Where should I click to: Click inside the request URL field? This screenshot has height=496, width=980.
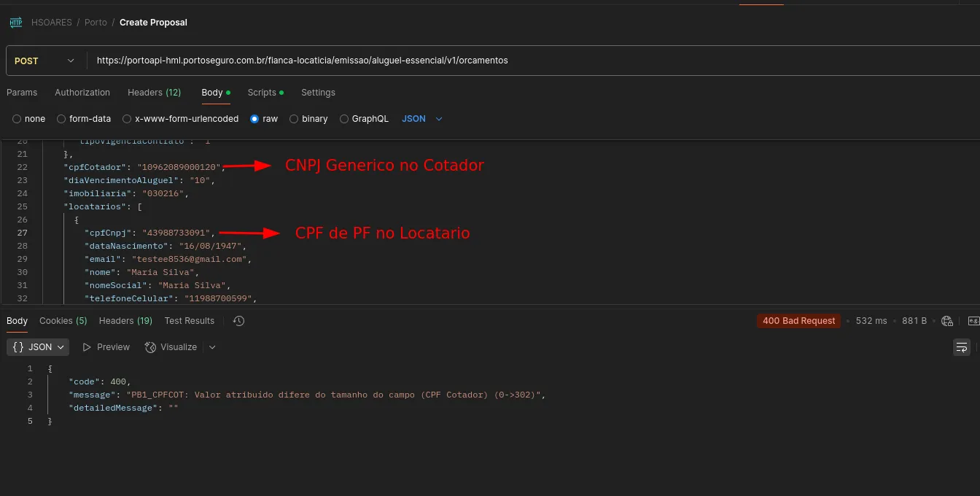coord(510,61)
